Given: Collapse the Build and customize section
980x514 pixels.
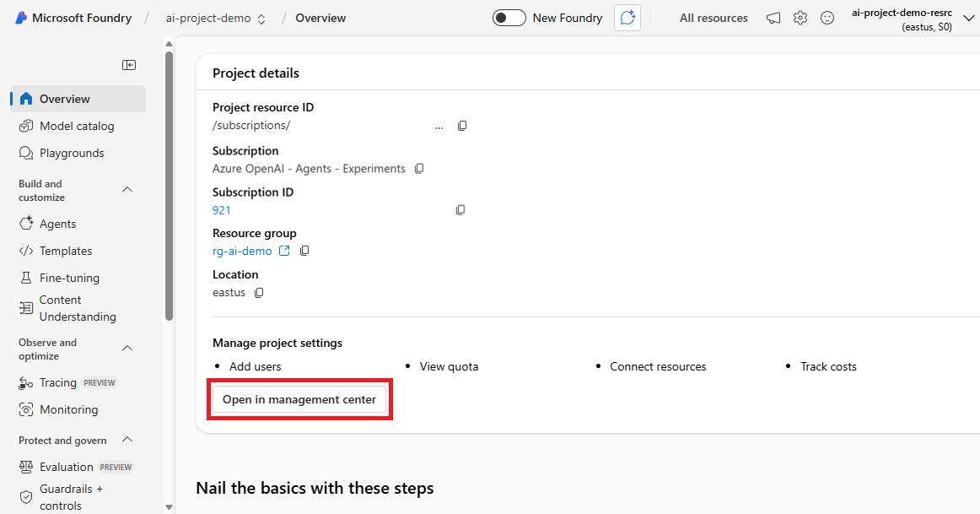Looking at the screenshot, I should tap(127, 189).
